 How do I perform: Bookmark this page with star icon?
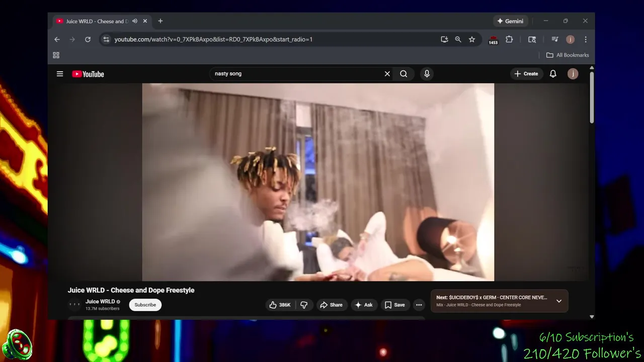click(472, 39)
